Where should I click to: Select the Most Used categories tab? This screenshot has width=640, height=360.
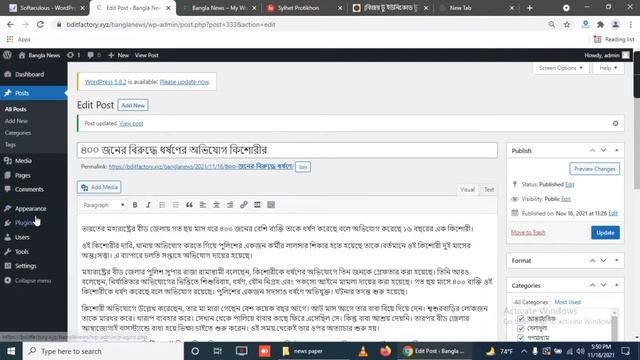[567, 302]
